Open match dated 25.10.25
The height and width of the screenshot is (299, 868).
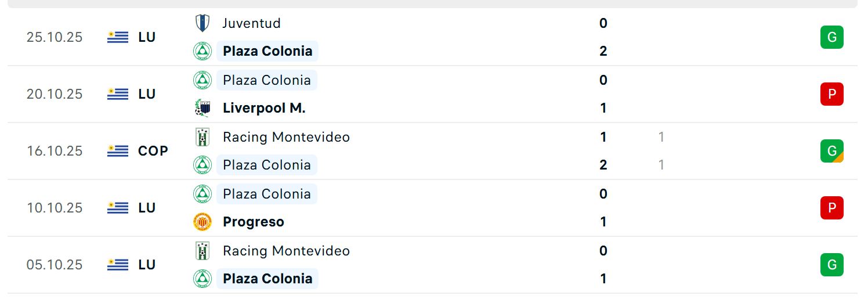coord(55,37)
